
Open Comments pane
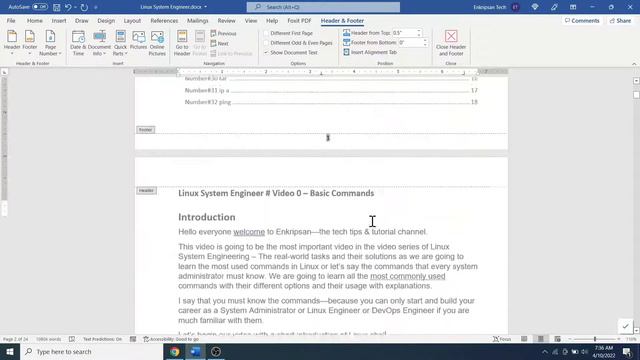(x=582, y=20)
